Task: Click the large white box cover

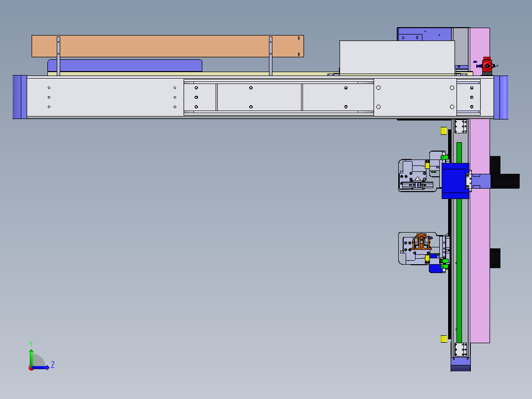Action: point(397,57)
